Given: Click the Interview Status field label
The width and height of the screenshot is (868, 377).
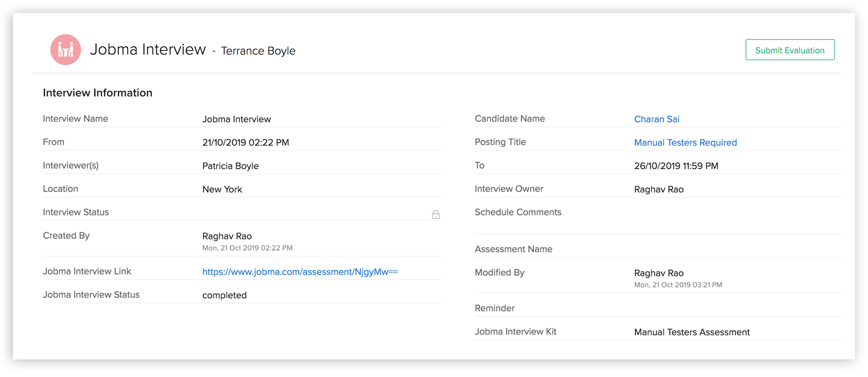Looking at the screenshot, I should [x=76, y=212].
